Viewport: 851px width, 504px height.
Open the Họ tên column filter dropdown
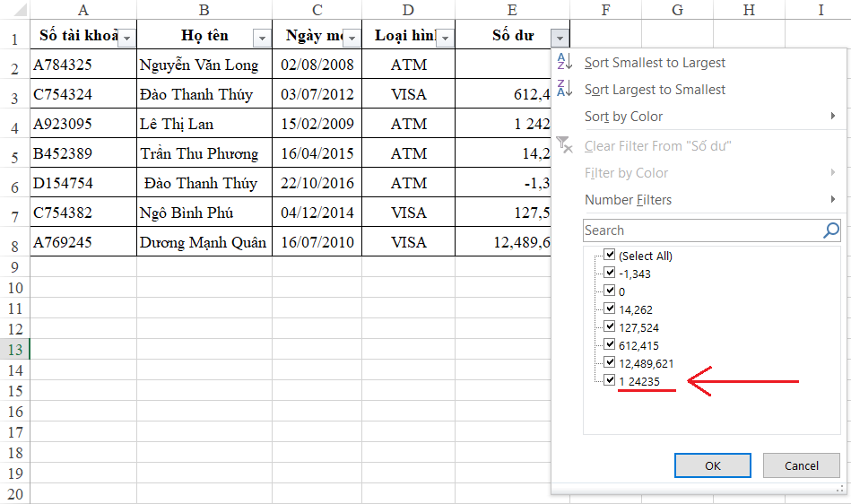pyautogui.click(x=262, y=38)
